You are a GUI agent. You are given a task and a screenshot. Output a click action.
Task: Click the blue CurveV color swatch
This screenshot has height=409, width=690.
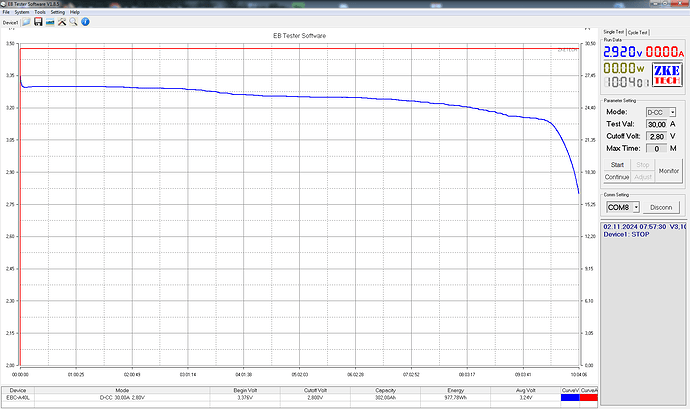point(570,398)
